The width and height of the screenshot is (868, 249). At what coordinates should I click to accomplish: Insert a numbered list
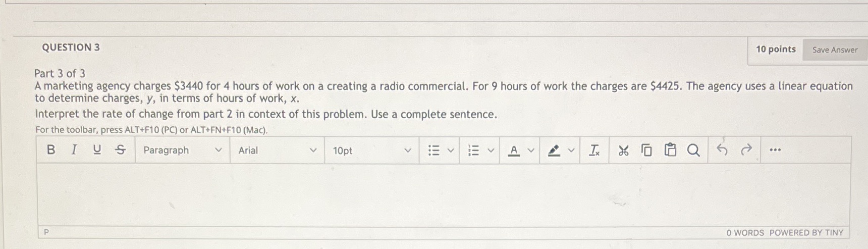pos(473,150)
